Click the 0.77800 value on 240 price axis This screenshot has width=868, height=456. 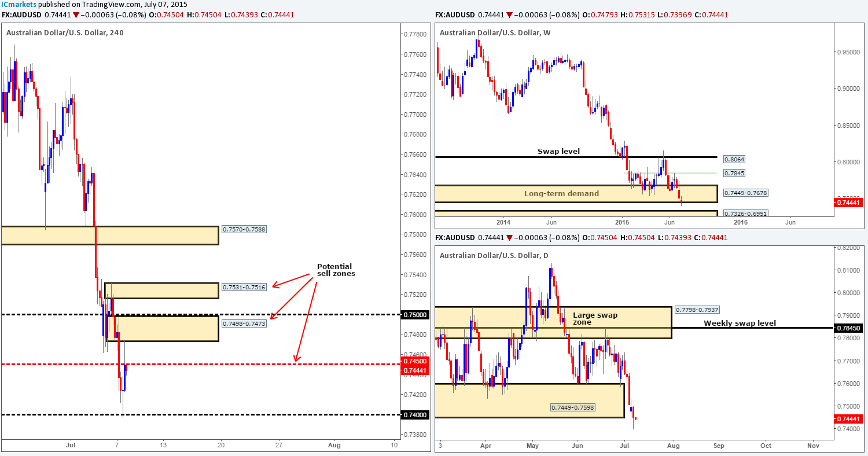tap(414, 34)
